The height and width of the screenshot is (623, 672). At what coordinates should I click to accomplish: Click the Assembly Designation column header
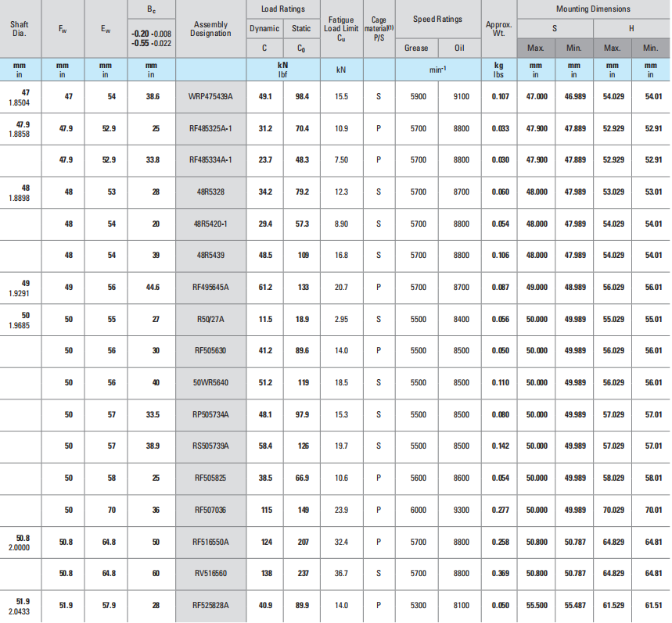[x=210, y=29]
